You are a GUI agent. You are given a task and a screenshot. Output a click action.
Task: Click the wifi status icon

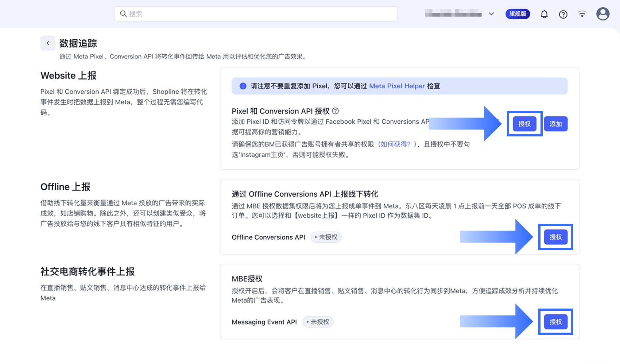582,14
